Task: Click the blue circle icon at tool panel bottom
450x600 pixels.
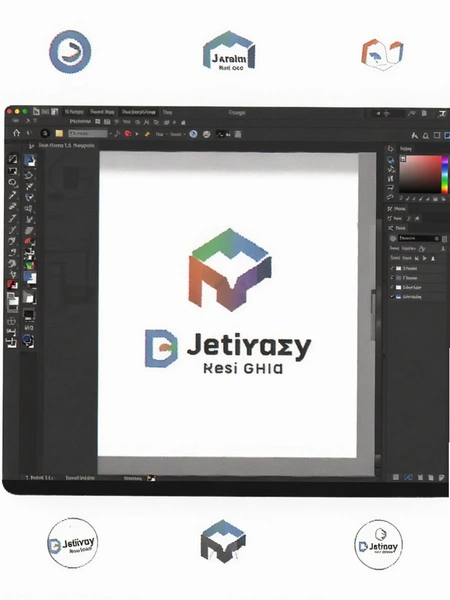Action: (28, 340)
